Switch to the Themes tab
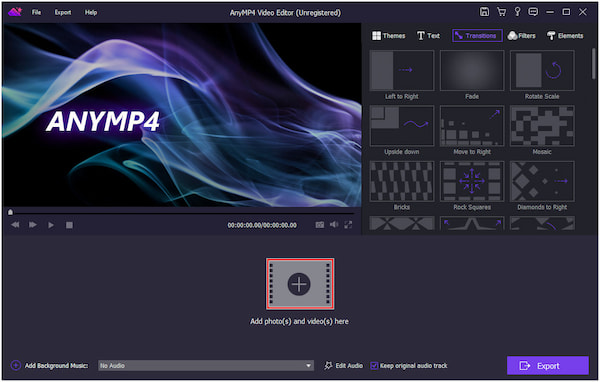Screen dimensions: 600x382 pyautogui.click(x=388, y=36)
